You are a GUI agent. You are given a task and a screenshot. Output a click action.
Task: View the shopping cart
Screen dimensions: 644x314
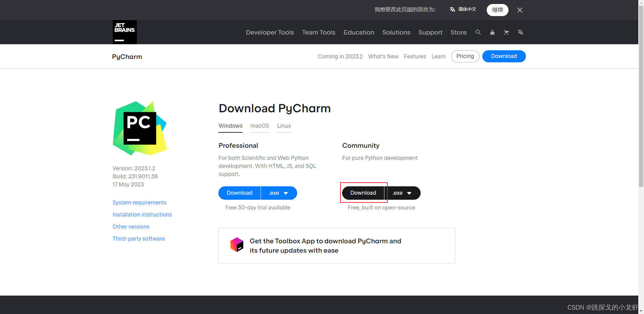[x=506, y=32]
